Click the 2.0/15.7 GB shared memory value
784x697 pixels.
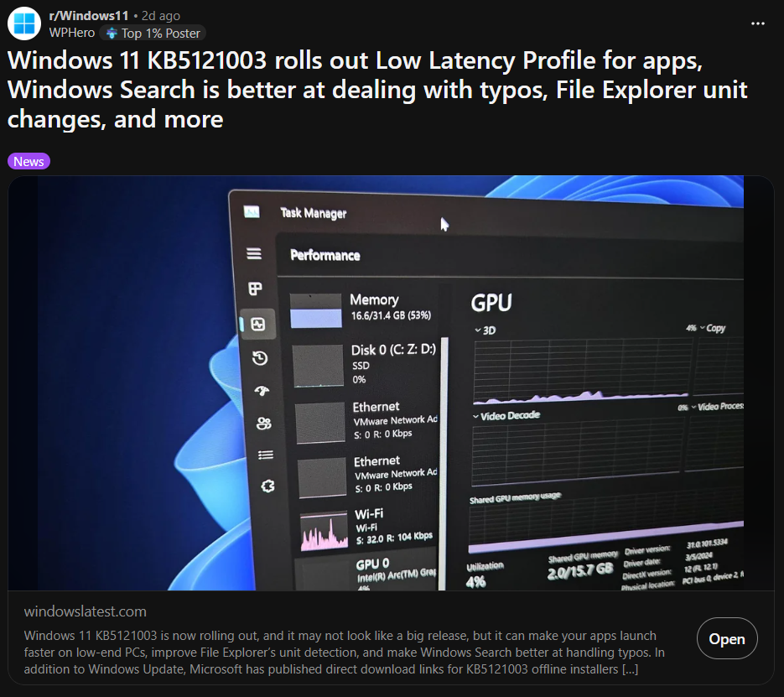[580, 570]
